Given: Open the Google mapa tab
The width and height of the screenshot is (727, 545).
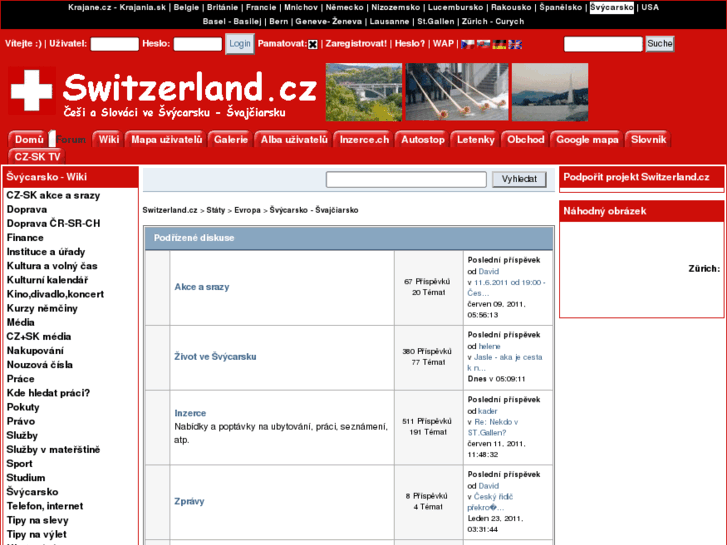Looking at the screenshot, I should coord(587,140).
